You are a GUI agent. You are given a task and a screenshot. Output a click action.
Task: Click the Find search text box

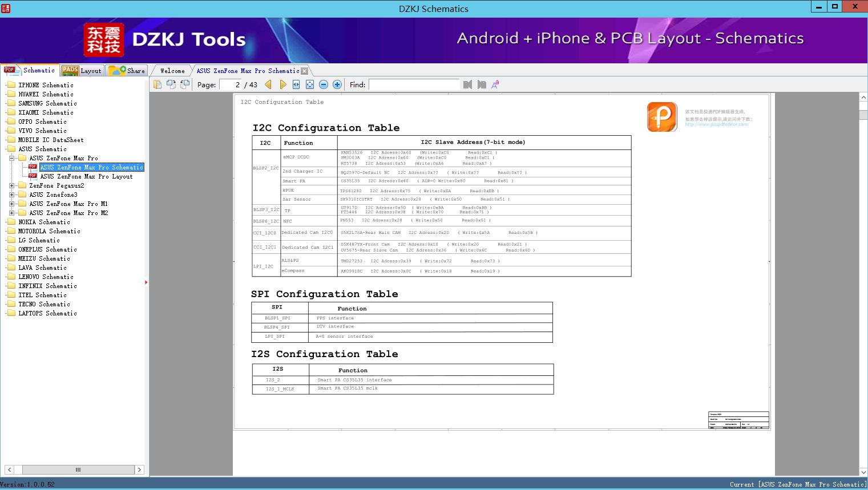[x=414, y=84]
